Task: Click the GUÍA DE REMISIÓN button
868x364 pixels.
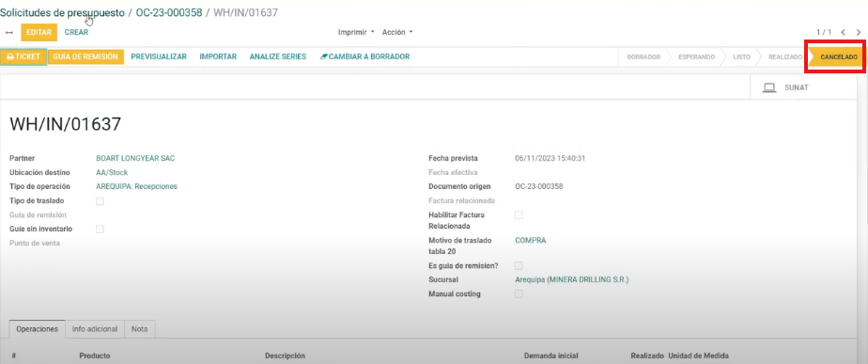Action: [85, 56]
